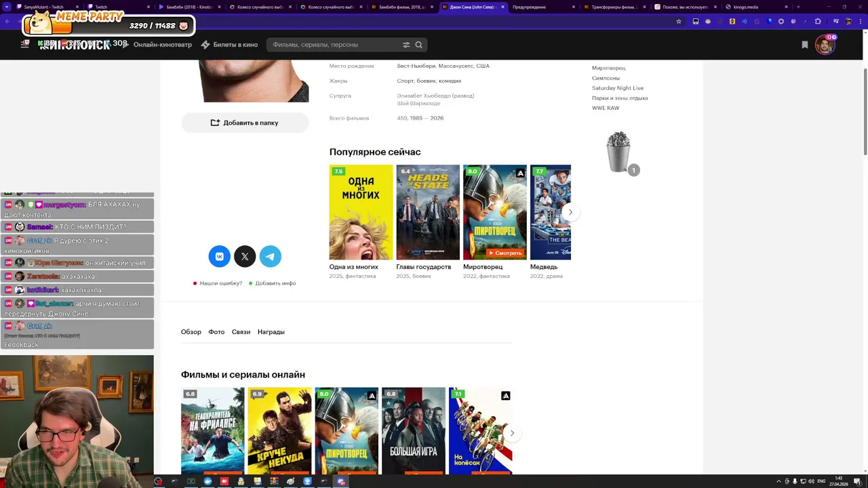Open Миротворец poster in films online row

click(x=347, y=431)
